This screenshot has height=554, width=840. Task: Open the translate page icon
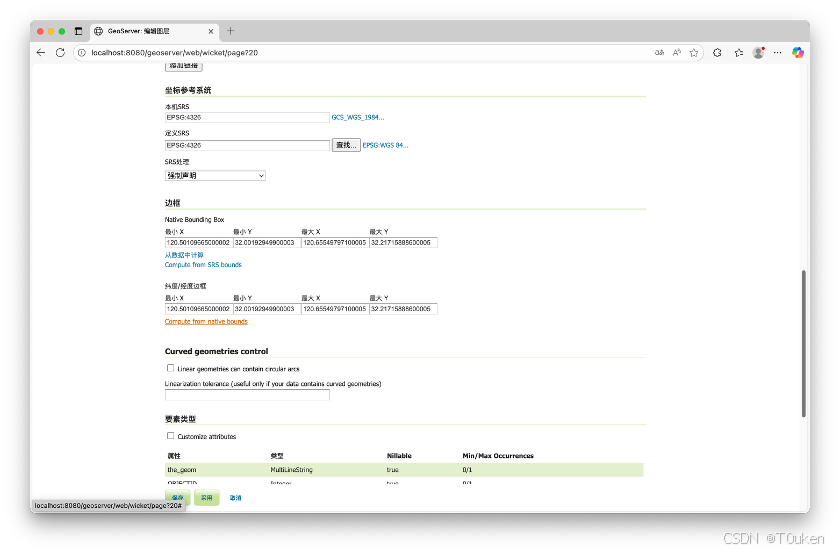[x=659, y=53]
